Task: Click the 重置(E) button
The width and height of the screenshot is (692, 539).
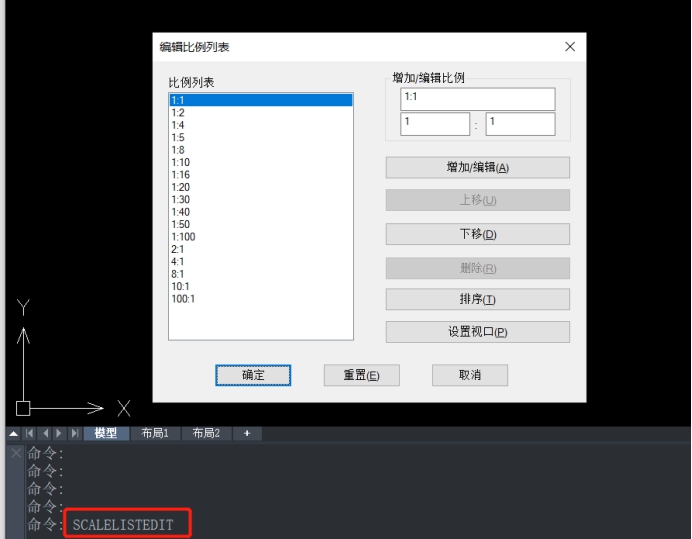Action: [x=361, y=375]
